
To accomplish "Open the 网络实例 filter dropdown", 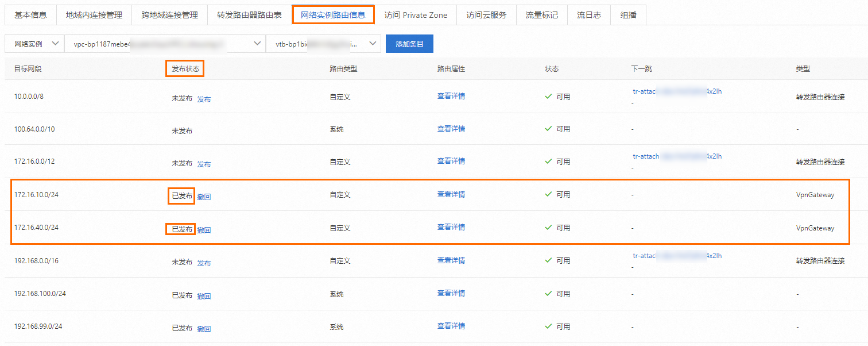I will coord(33,43).
